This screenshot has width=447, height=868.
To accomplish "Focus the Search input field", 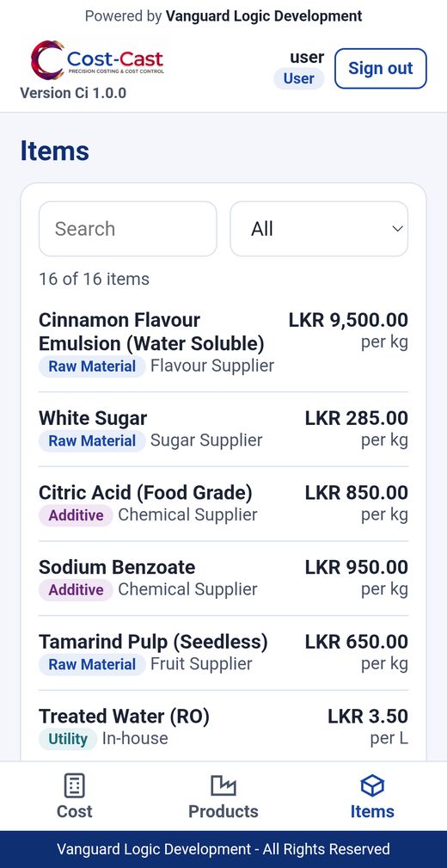I will 128,229.
